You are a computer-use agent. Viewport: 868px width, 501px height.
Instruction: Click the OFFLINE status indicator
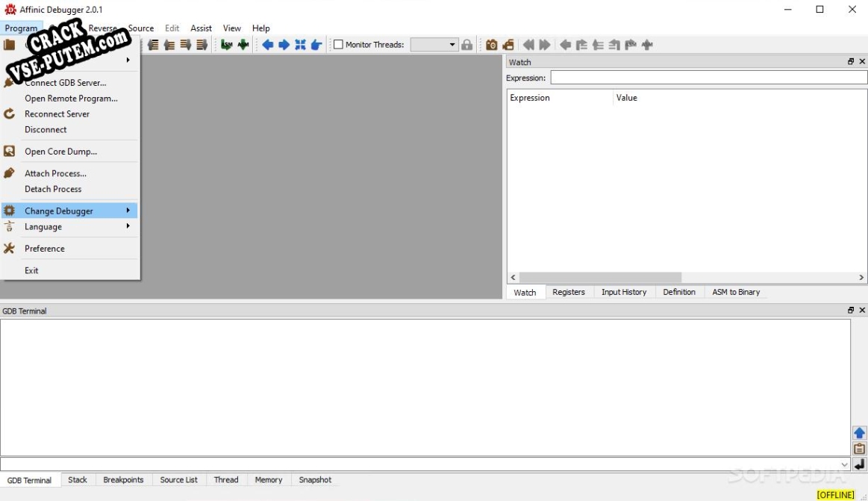835,495
